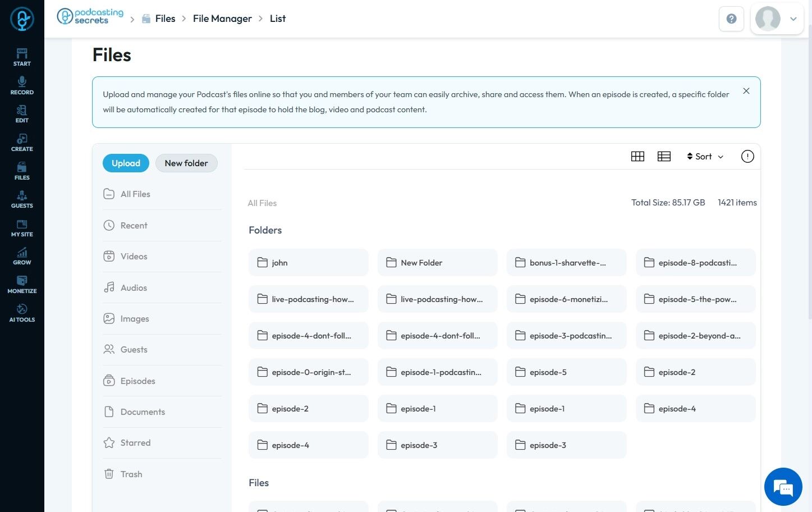Click the Upload button

pos(126,163)
